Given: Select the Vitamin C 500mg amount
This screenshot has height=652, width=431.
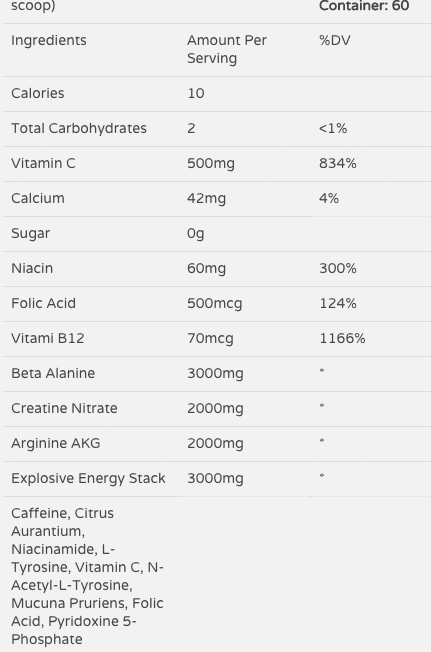Looking at the screenshot, I should (211, 163).
